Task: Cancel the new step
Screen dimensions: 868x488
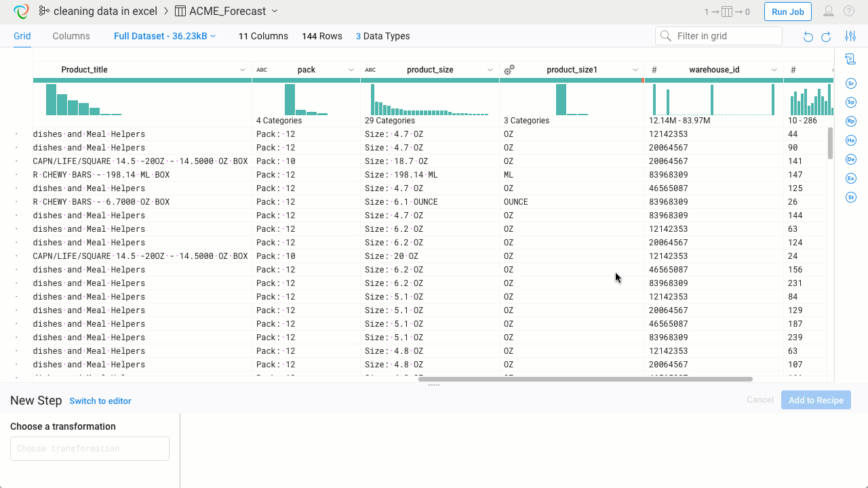Action: [x=760, y=400]
